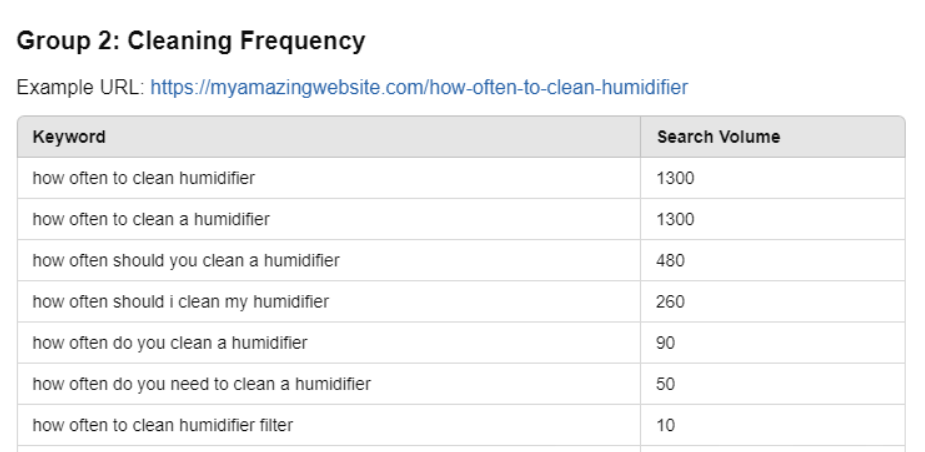This screenshot has height=452, width=925.
Task: Click the 90 search volume cell
Action: 666,342
